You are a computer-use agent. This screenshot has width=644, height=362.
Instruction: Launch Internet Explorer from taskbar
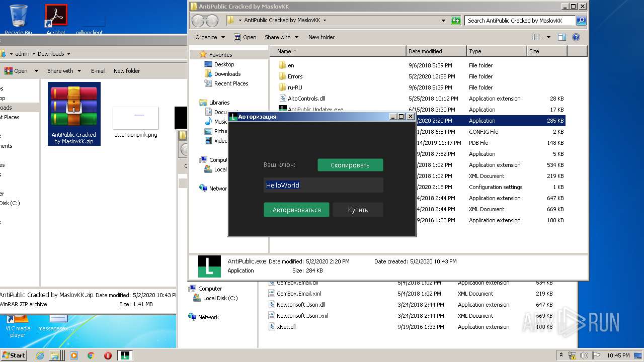40,355
